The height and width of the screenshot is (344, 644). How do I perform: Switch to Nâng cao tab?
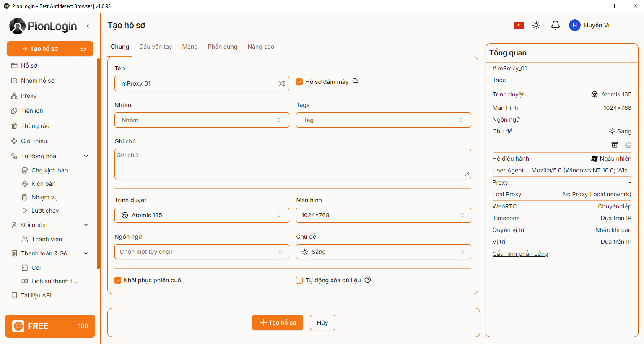261,47
